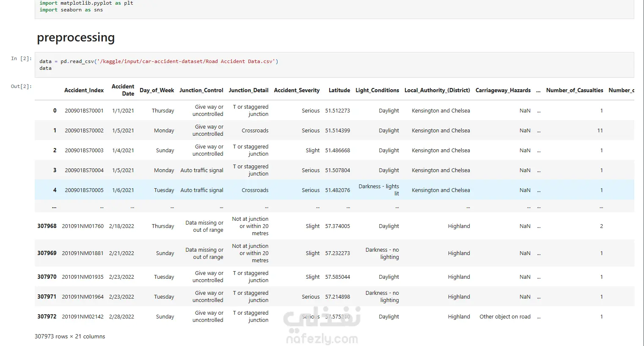Click latitude value 51.482076
The height and width of the screenshot is (346, 644).
(338, 190)
